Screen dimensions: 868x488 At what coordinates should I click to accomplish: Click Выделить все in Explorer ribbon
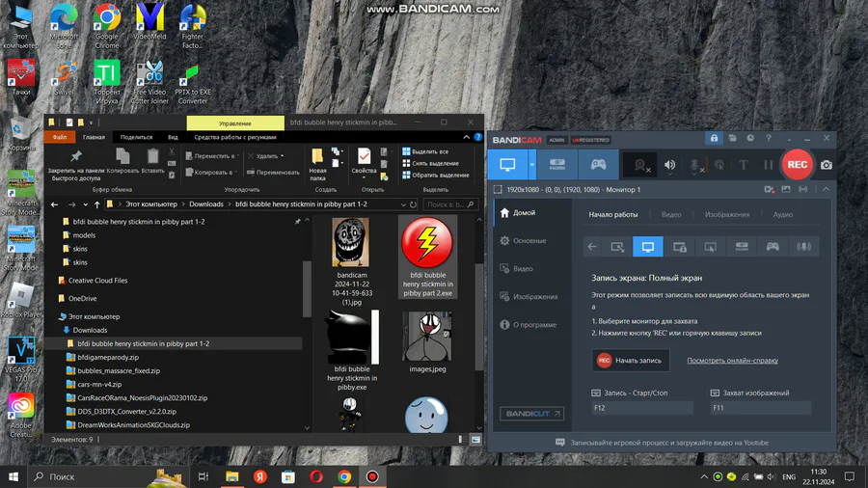[x=425, y=151]
